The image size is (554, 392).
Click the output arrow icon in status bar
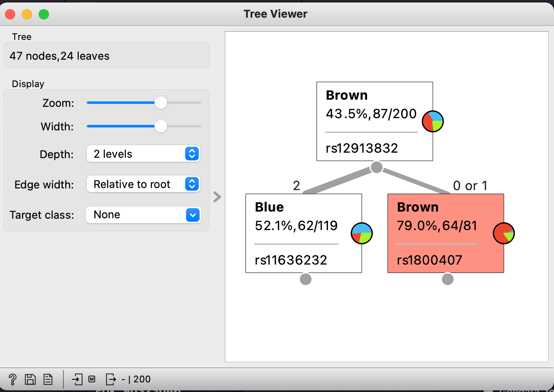pyautogui.click(x=111, y=379)
